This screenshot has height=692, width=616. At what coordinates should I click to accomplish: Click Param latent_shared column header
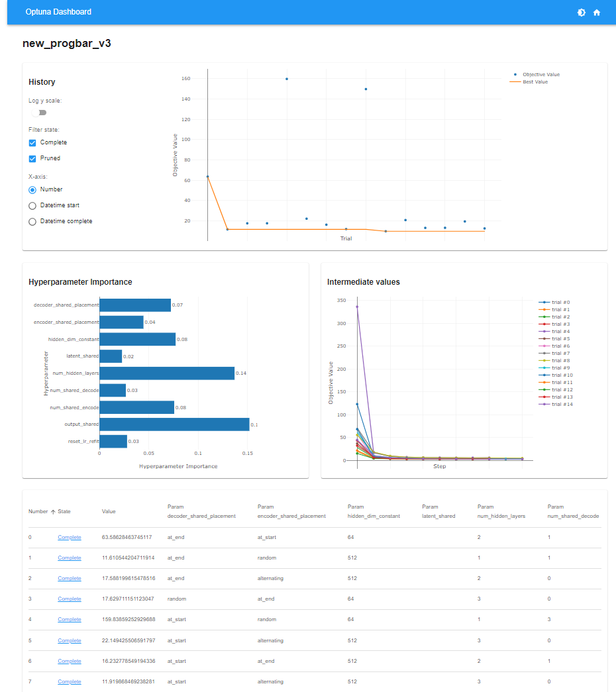click(438, 511)
